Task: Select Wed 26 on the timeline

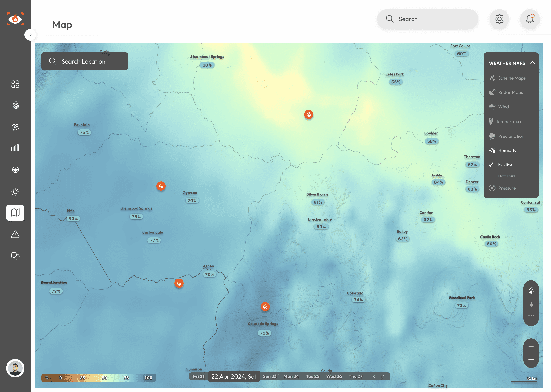Action: [334, 376]
